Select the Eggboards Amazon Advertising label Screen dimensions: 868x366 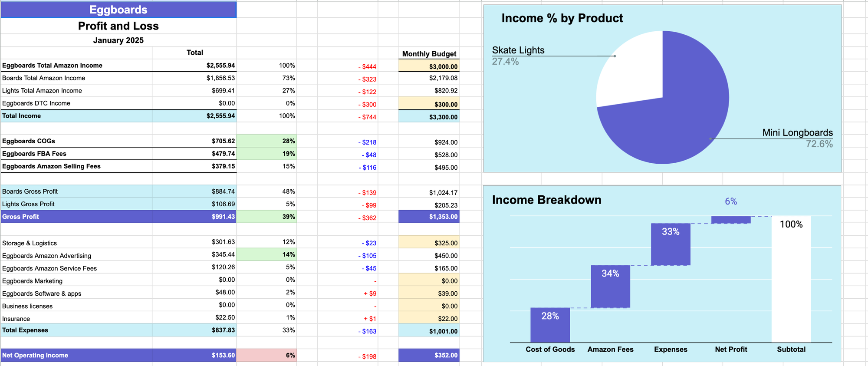tap(47, 256)
